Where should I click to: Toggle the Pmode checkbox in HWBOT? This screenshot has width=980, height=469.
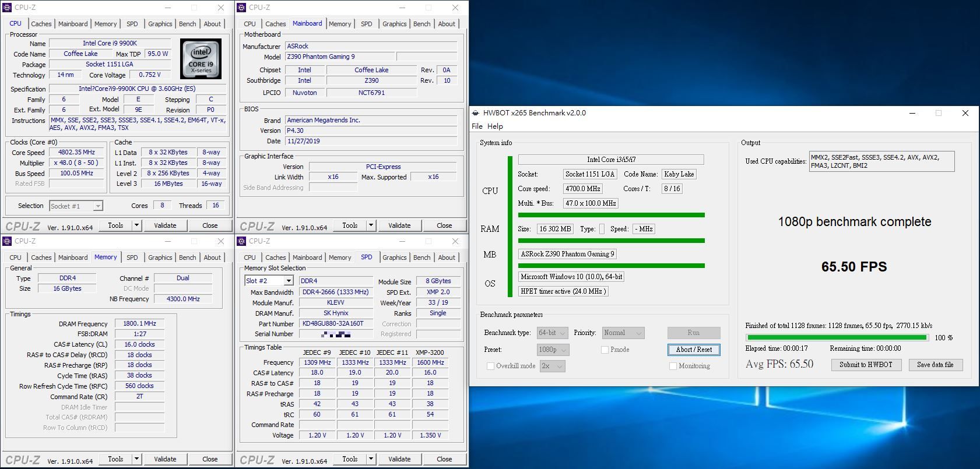point(605,350)
